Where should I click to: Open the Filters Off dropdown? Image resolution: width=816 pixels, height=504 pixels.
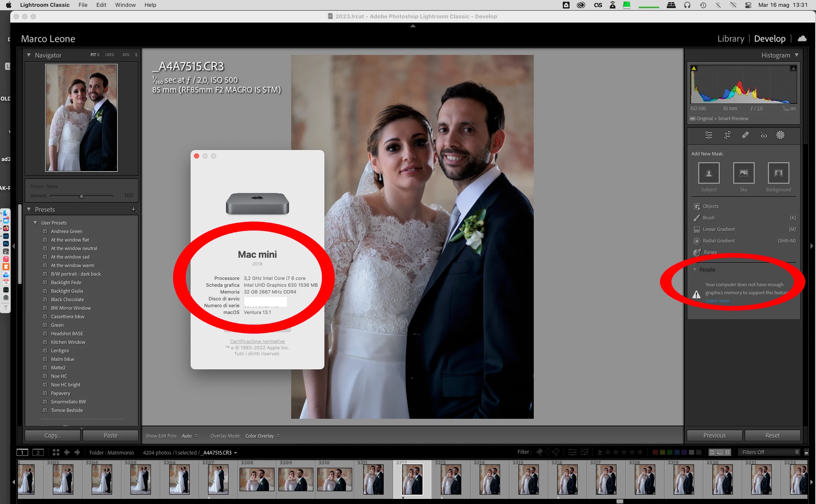[x=769, y=452]
